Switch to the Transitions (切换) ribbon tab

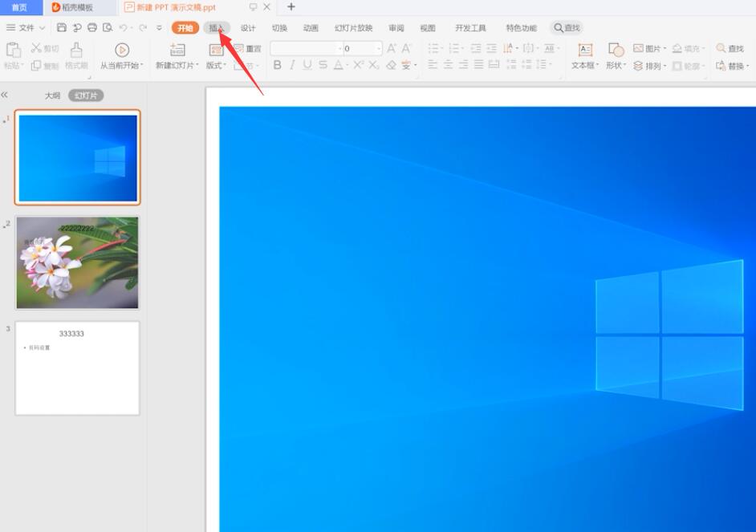(279, 28)
